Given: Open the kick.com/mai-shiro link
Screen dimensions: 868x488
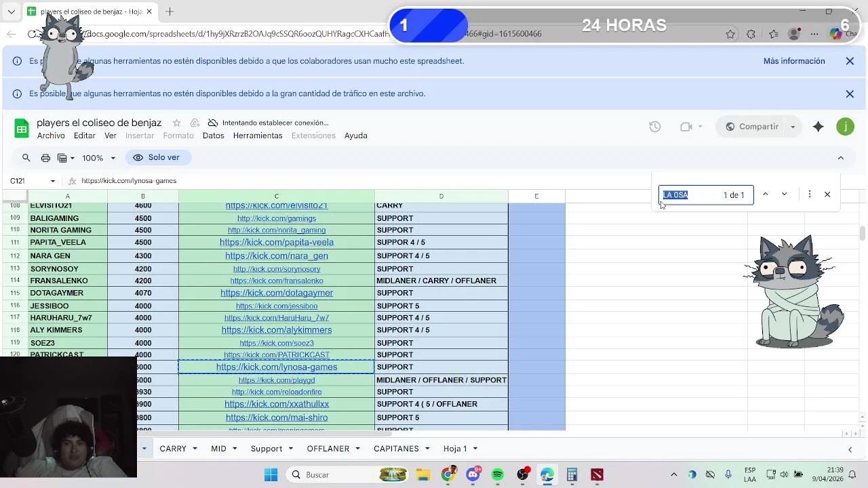Looking at the screenshot, I should (x=277, y=418).
